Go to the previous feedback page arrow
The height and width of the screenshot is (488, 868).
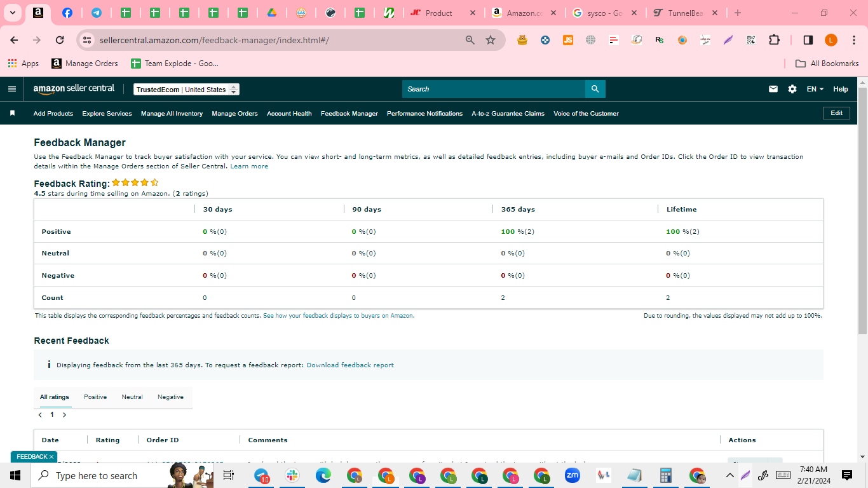[40, 415]
